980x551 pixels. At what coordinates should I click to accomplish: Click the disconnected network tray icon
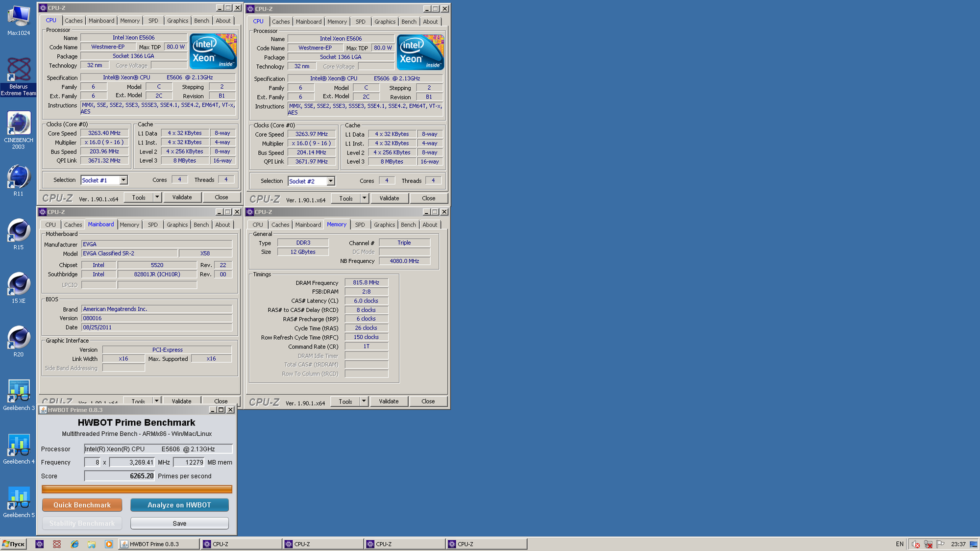click(x=928, y=544)
